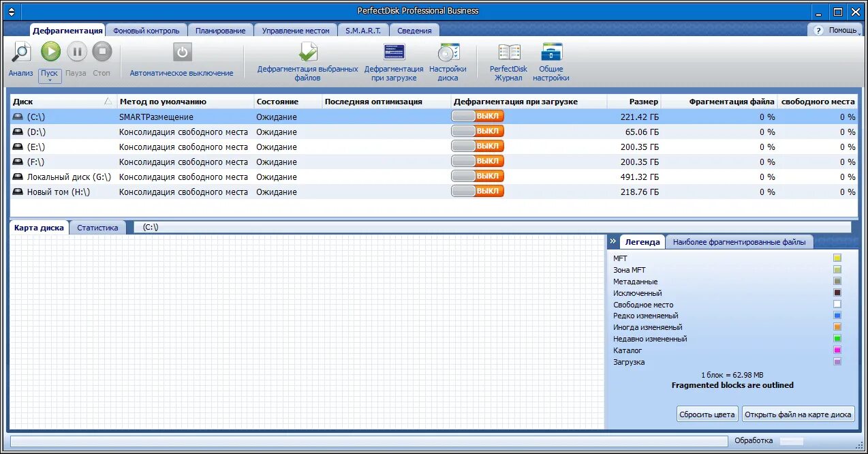868x454 pixels.
Task: Switch to the Дефрагментация tab
Action: 67,30
